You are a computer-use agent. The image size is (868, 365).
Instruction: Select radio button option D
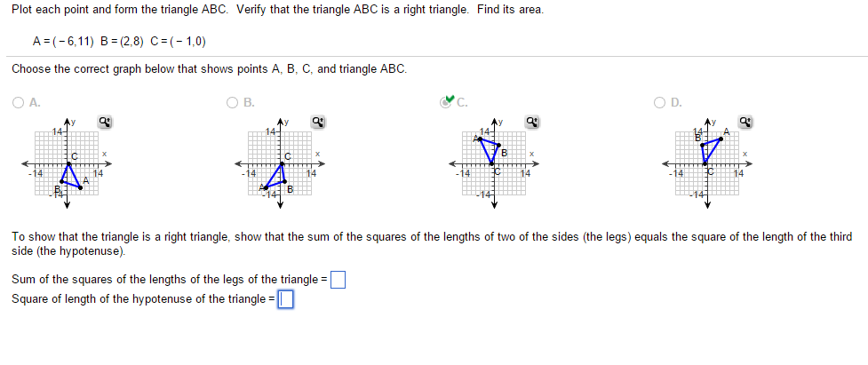(x=659, y=102)
